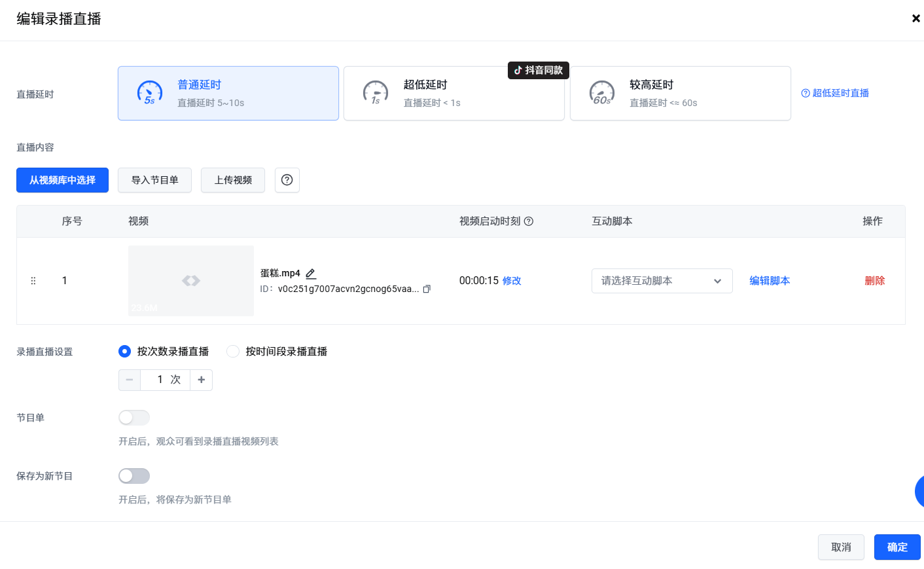Enable the 节目单 toggle switch

pyautogui.click(x=134, y=418)
